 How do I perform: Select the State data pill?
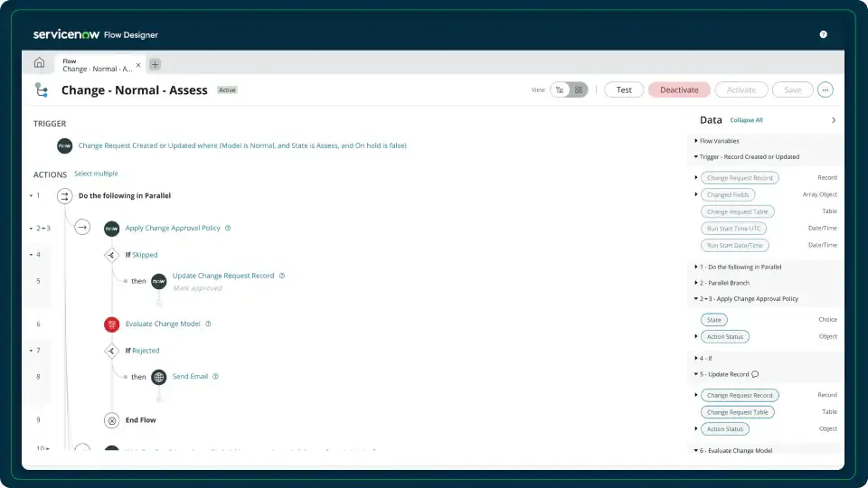coord(714,320)
